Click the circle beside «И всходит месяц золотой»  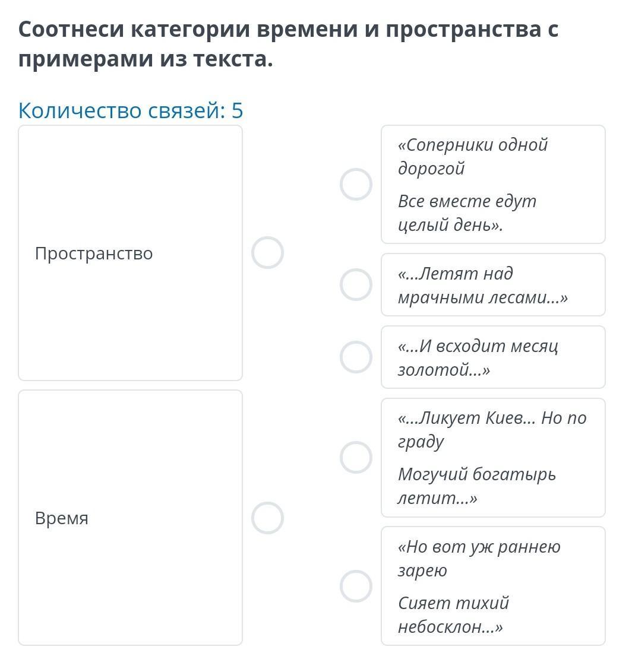356,357
